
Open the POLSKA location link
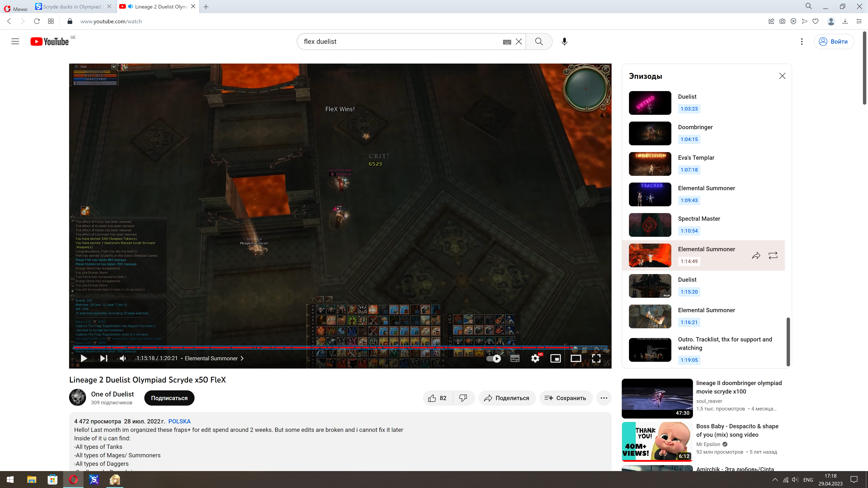[x=179, y=421]
